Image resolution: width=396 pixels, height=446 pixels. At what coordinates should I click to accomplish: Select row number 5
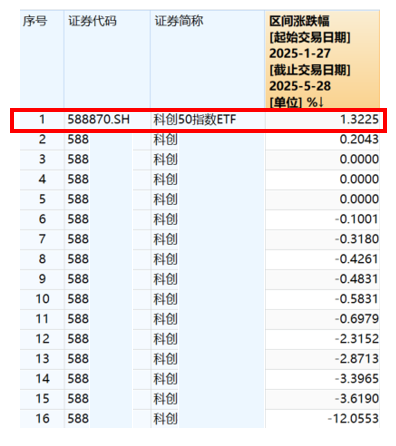42,199
